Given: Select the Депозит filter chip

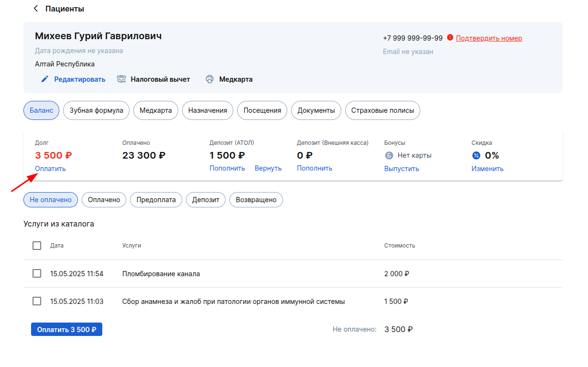Looking at the screenshot, I should (206, 200).
